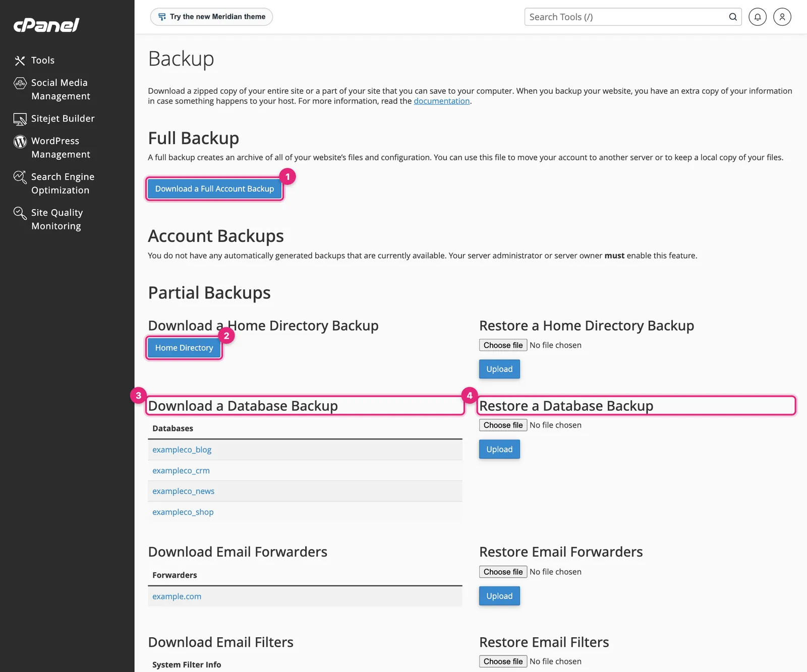Click the search magnifier icon

tap(732, 17)
